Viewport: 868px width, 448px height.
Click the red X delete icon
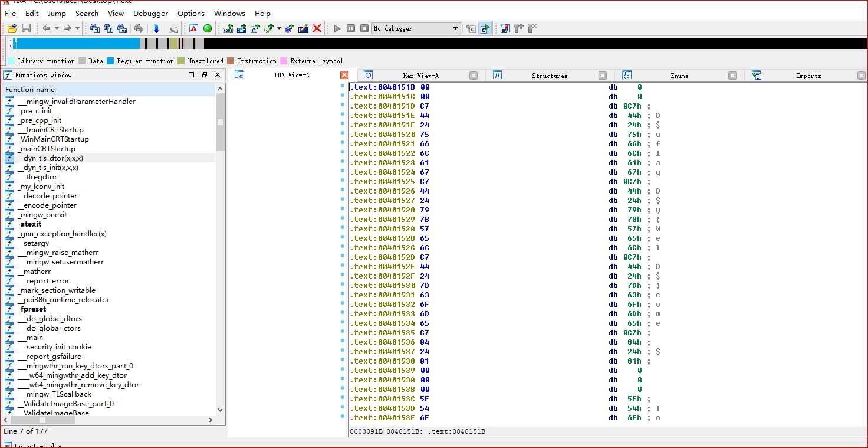click(x=317, y=28)
